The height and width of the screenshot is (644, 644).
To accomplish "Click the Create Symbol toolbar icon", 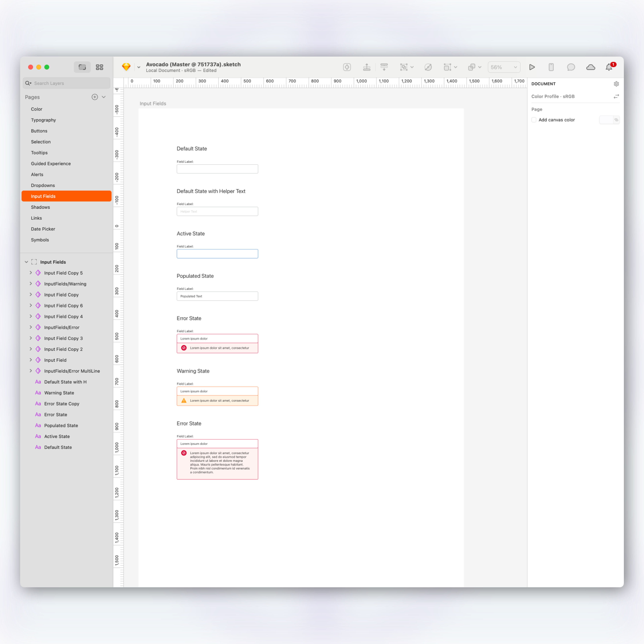I will coord(347,67).
